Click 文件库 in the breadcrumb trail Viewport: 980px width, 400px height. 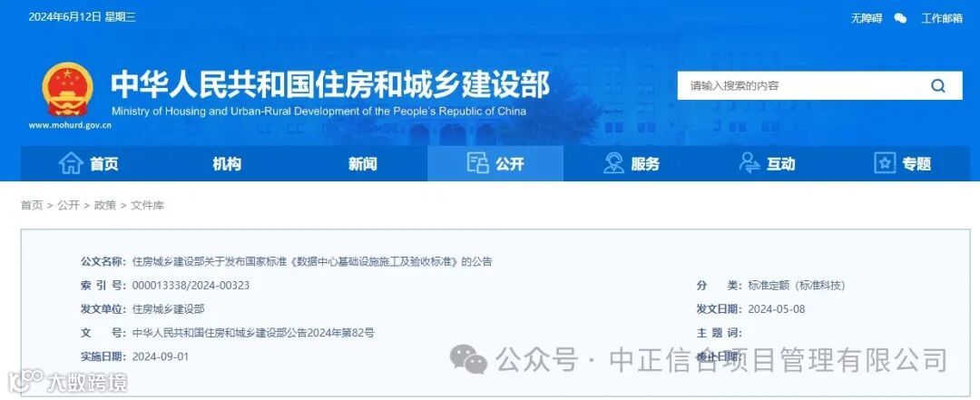click(x=147, y=206)
